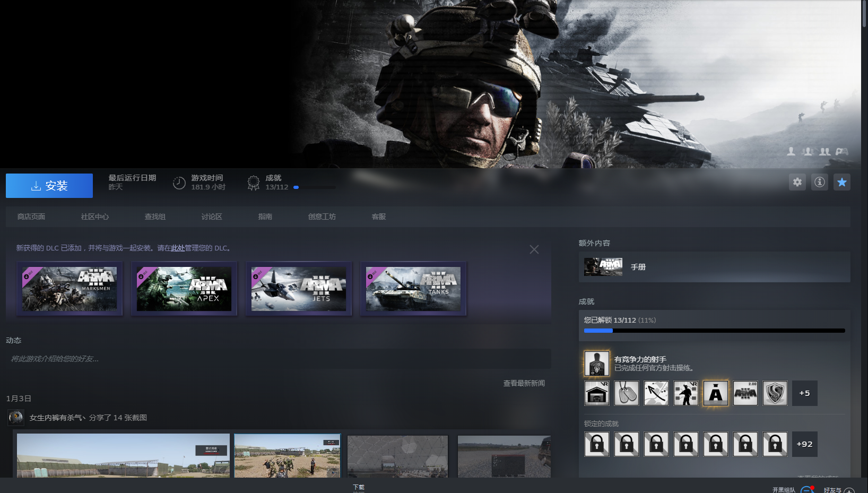Open the Arma 3 Apex DLC card

coord(184,289)
